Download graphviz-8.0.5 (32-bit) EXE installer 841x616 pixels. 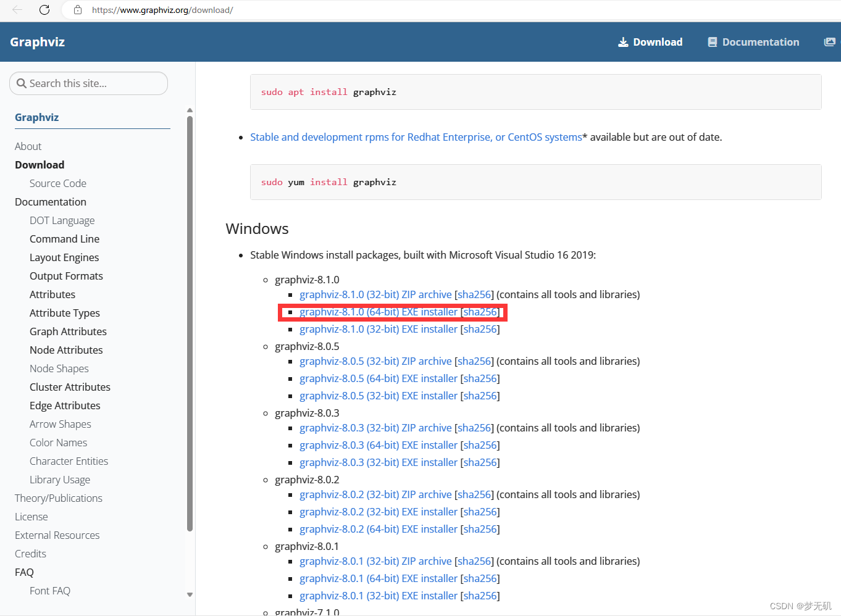[x=379, y=396]
